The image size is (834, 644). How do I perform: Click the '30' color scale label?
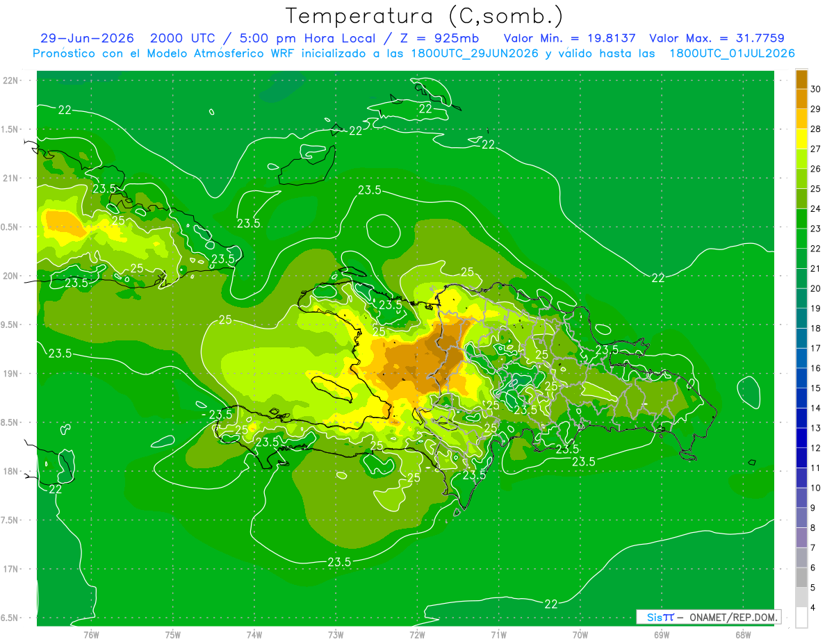coord(816,89)
